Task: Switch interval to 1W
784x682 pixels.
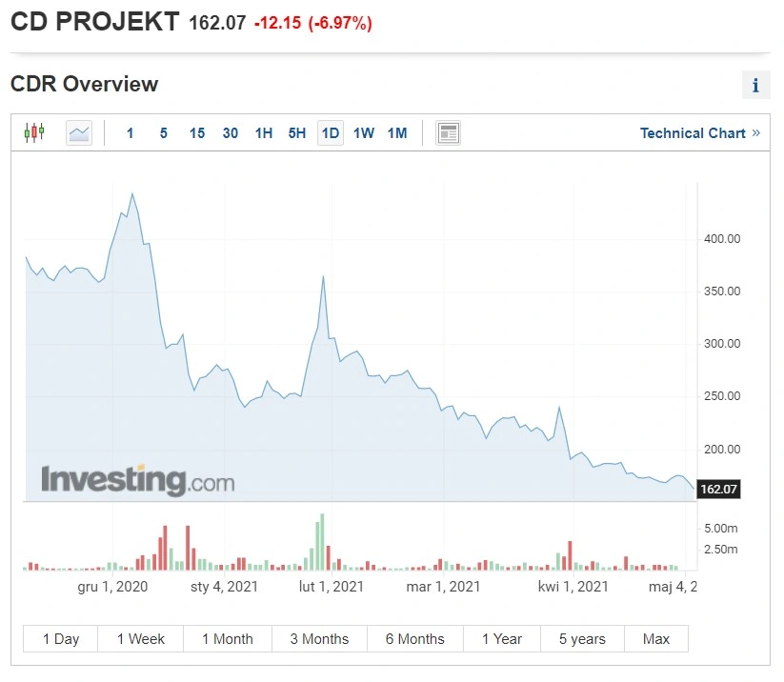Action: pyautogui.click(x=364, y=133)
